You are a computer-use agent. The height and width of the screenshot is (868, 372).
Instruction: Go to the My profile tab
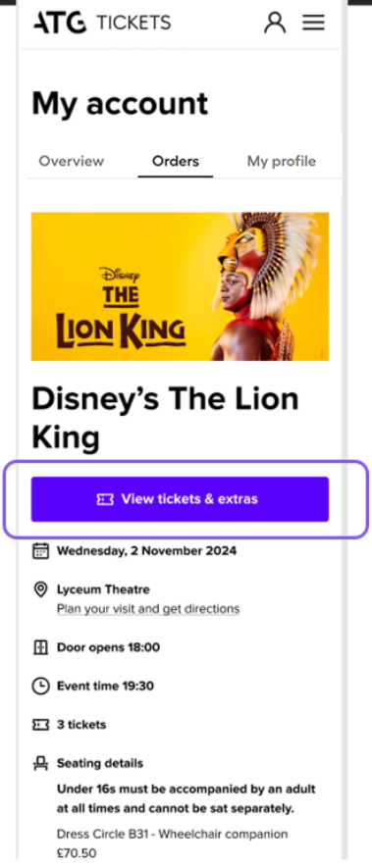282,161
